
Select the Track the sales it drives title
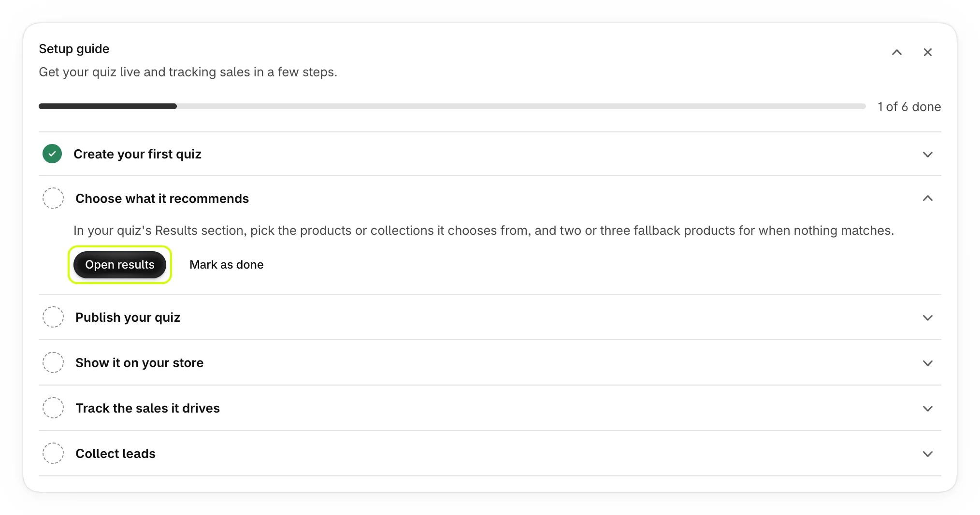[x=147, y=408]
